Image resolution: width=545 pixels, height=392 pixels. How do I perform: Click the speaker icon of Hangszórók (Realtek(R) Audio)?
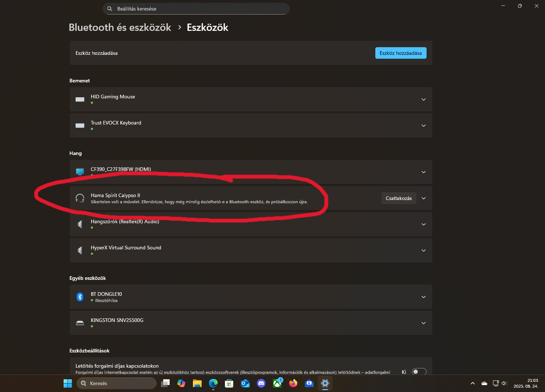pos(80,224)
